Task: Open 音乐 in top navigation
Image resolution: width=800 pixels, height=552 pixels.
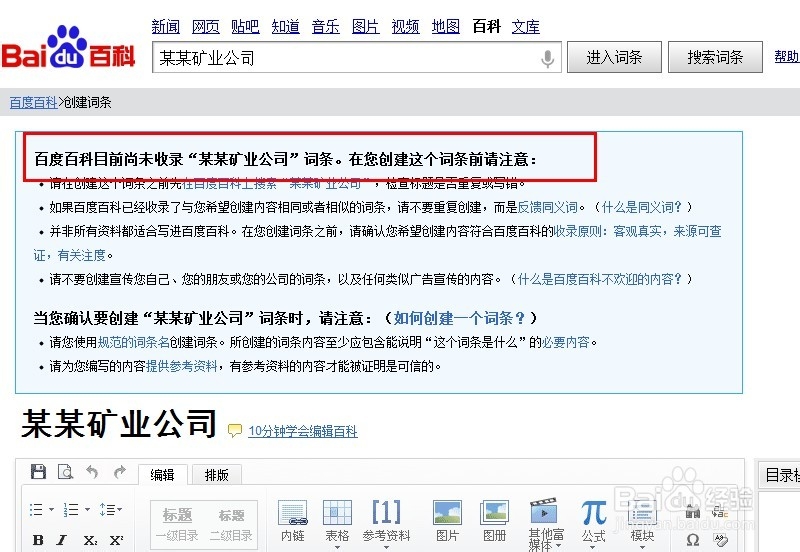Action: [x=326, y=26]
